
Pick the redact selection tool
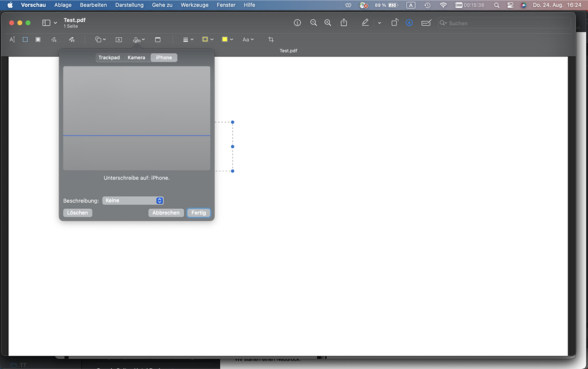point(38,40)
